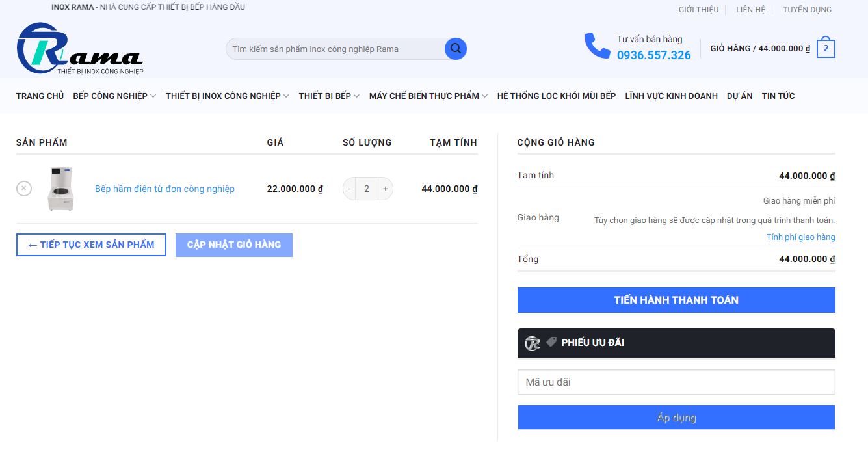868x452 pixels.
Task: Open the shopping cart bag icon
Action: pos(826,47)
